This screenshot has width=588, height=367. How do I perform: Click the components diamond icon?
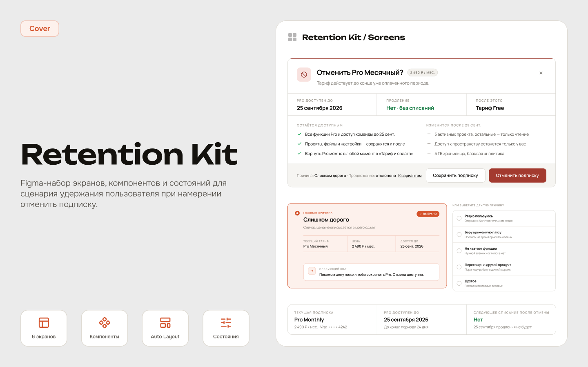(x=105, y=323)
